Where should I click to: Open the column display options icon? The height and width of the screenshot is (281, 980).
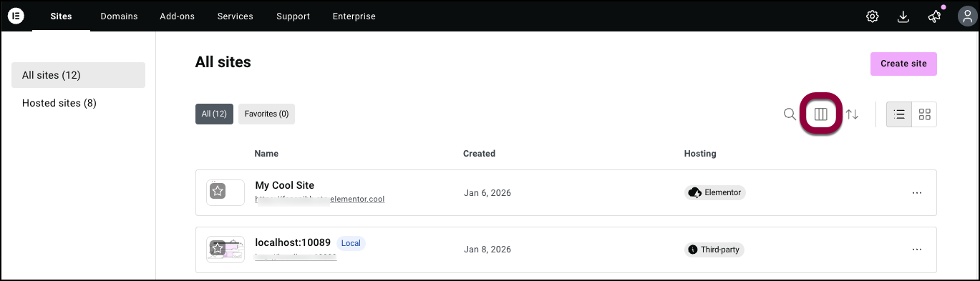(x=821, y=114)
